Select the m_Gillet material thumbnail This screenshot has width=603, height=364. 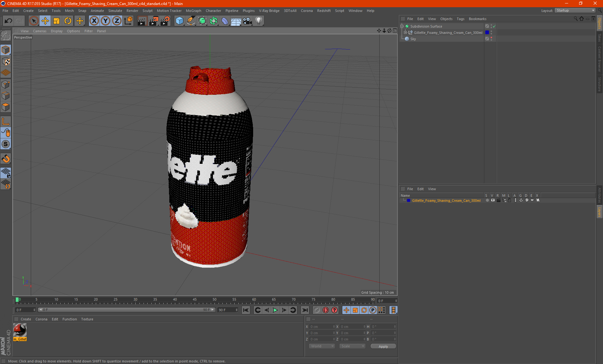pos(20,330)
